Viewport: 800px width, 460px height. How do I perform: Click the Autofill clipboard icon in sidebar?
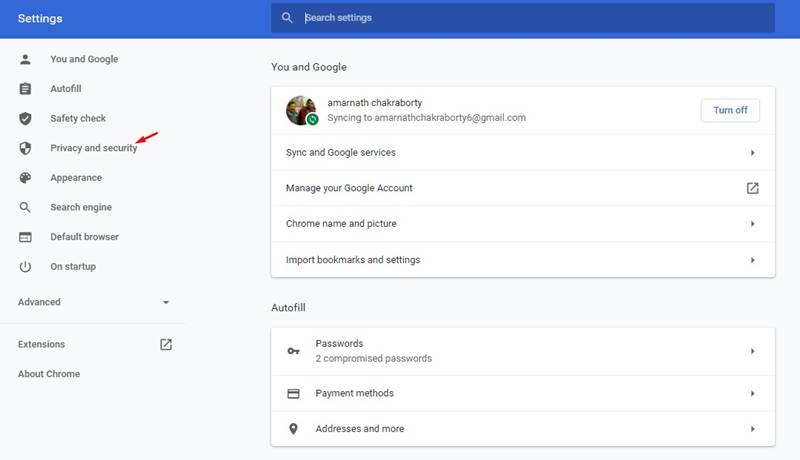pyautogui.click(x=25, y=89)
